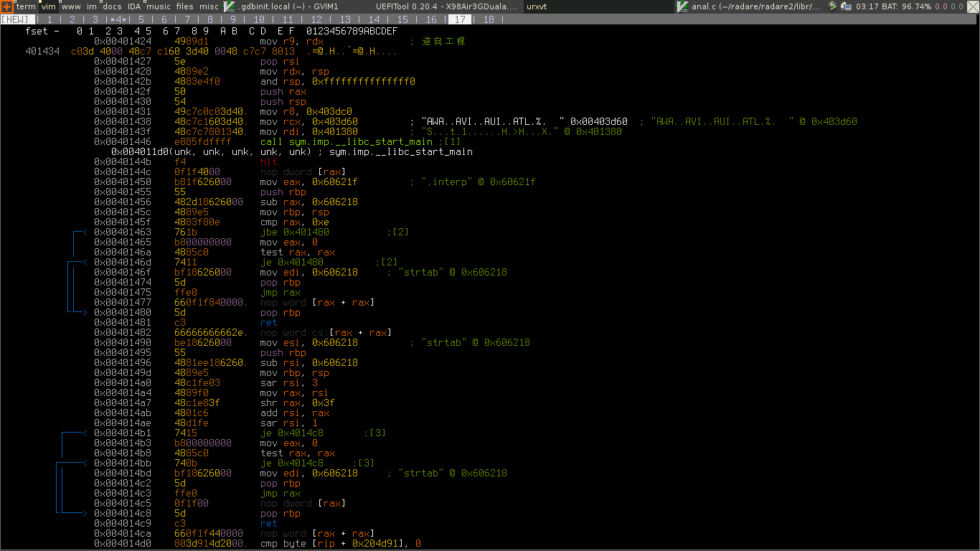Select radare2 tab 1
This screenshot has width=980, height=551.
pyautogui.click(x=50, y=19)
